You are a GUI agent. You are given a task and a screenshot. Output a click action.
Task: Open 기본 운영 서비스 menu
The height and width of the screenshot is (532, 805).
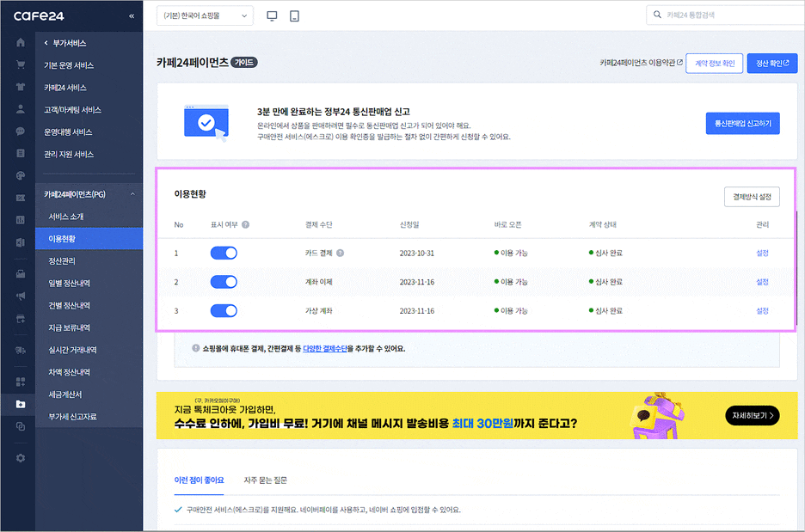coord(69,65)
